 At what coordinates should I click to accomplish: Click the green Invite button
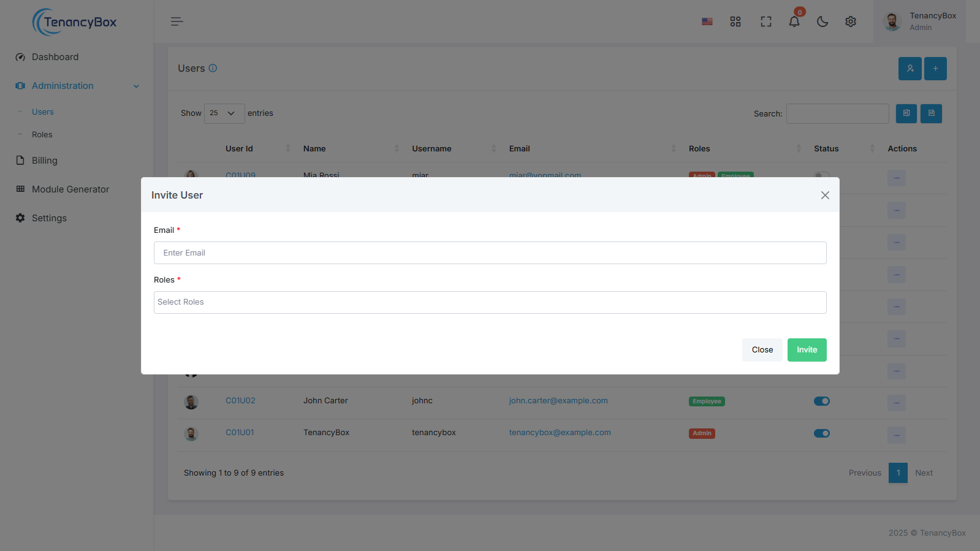click(807, 350)
